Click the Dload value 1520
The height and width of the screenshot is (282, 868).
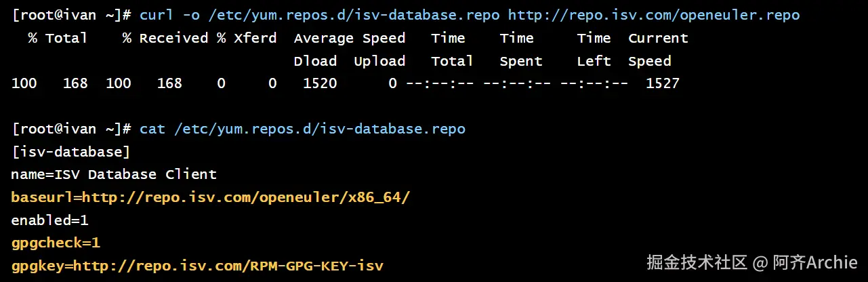pyautogui.click(x=320, y=83)
